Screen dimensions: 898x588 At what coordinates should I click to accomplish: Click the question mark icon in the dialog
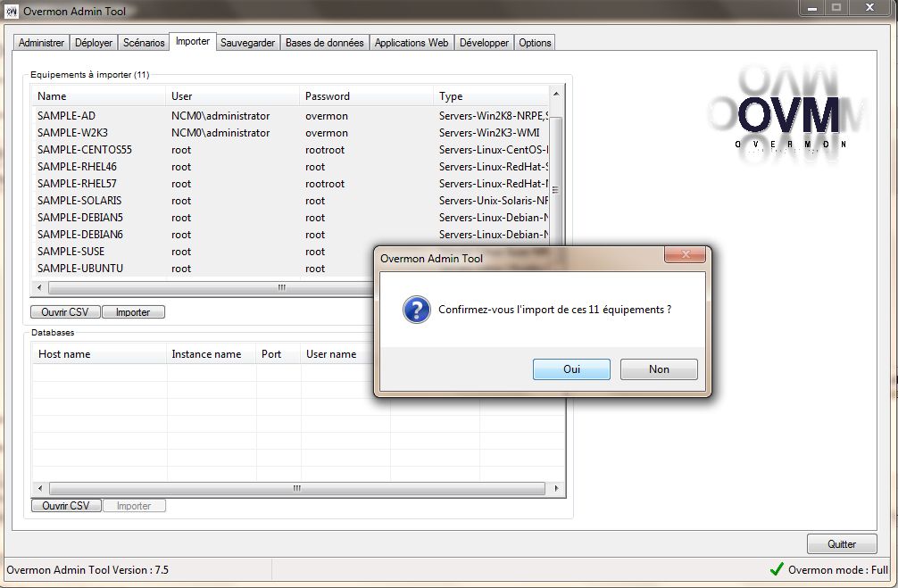(x=416, y=310)
